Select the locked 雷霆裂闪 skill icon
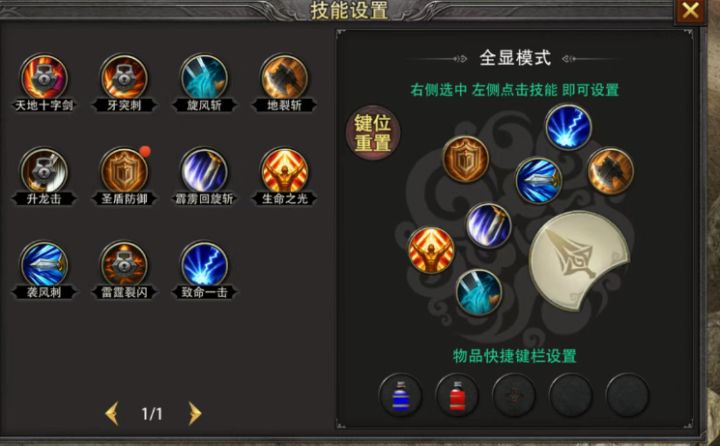 [124, 265]
